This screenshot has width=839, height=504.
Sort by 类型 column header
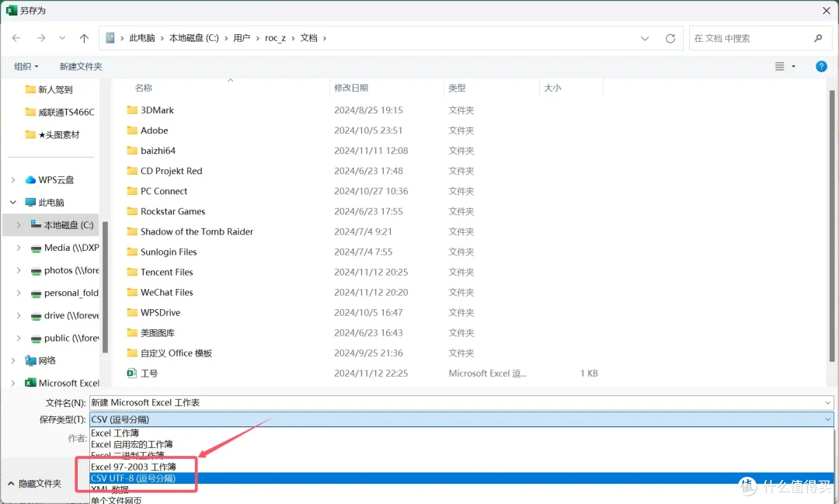point(457,88)
